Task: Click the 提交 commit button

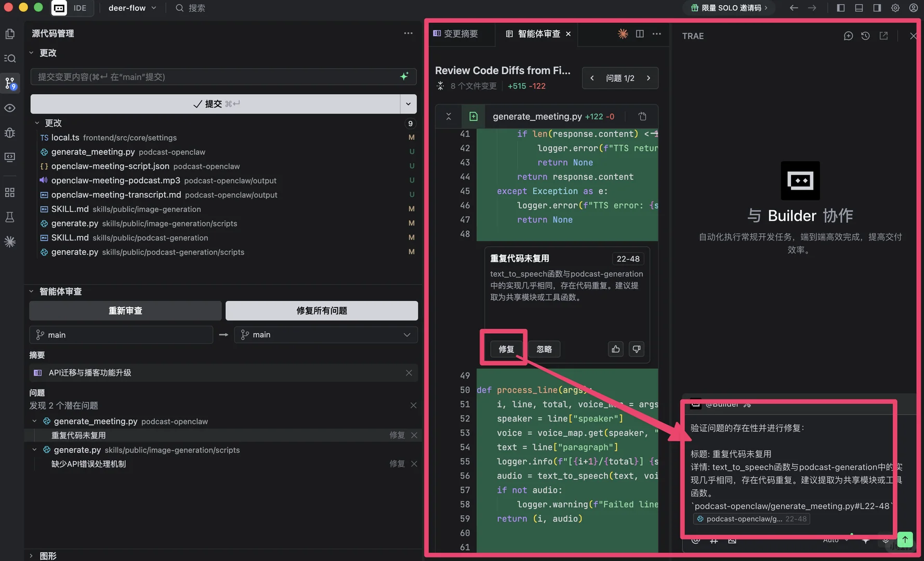Action: [215, 104]
